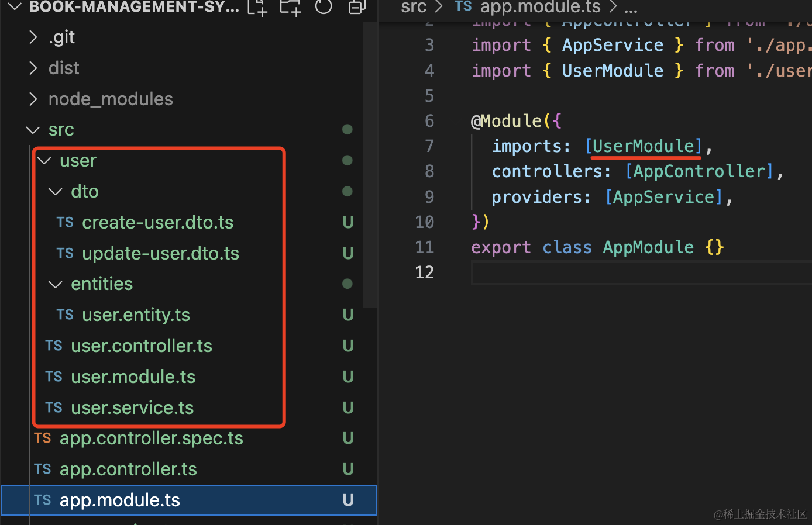812x525 pixels.
Task: Open user.service.ts file
Action: 132,407
